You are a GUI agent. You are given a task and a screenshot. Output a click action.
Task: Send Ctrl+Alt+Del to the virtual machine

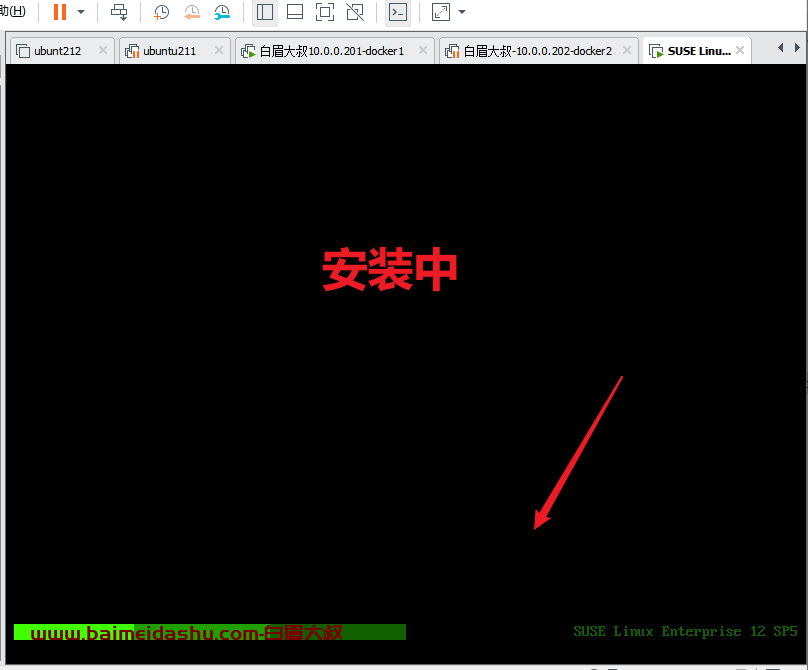[x=119, y=12]
